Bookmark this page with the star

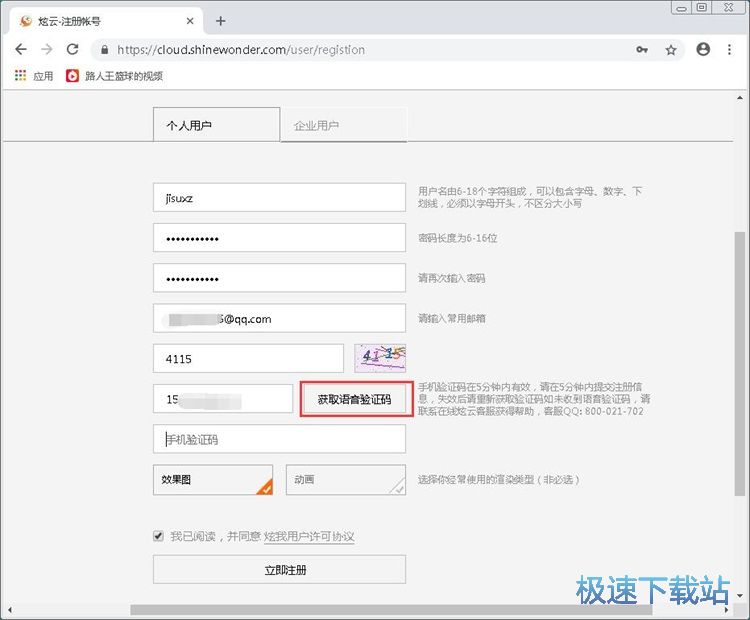[x=671, y=50]
